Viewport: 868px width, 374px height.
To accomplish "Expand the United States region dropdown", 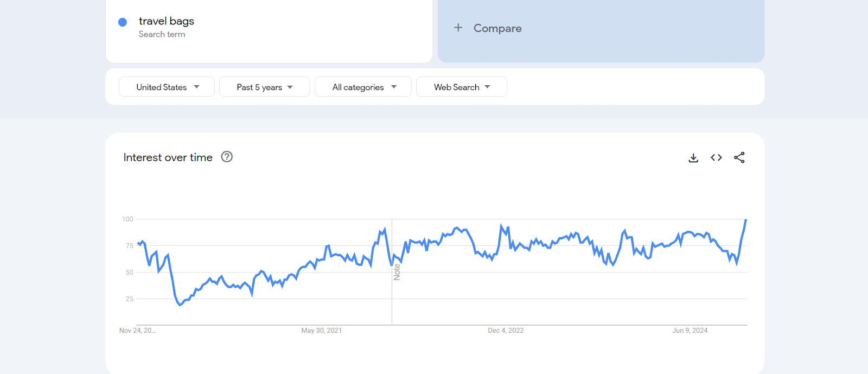I will (167, 87).
